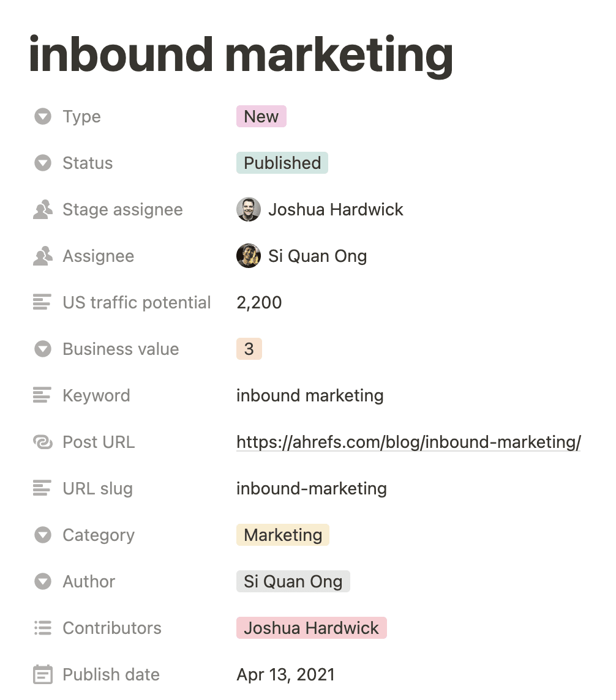616x700 pixels.
Task: Click the Keyword text property icon
Action: 42,395
